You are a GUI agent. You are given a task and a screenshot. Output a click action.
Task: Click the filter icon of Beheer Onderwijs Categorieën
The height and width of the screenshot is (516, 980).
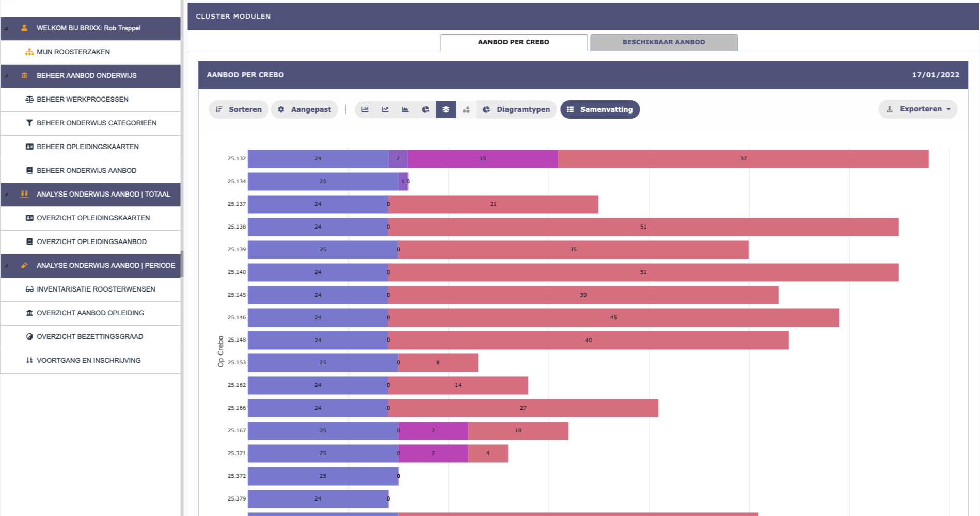29,123
